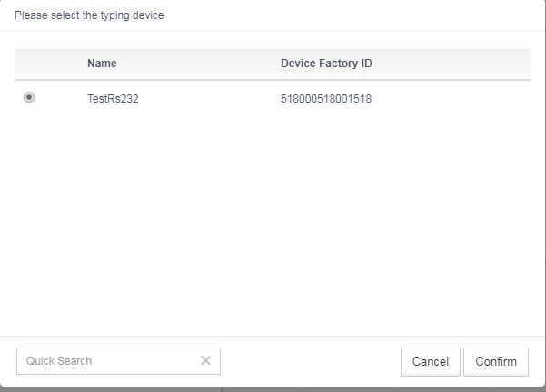This screenshot has height=392, width=546.
Task: Focus the Quick Search placeholder text
Action: coord(59,361)
